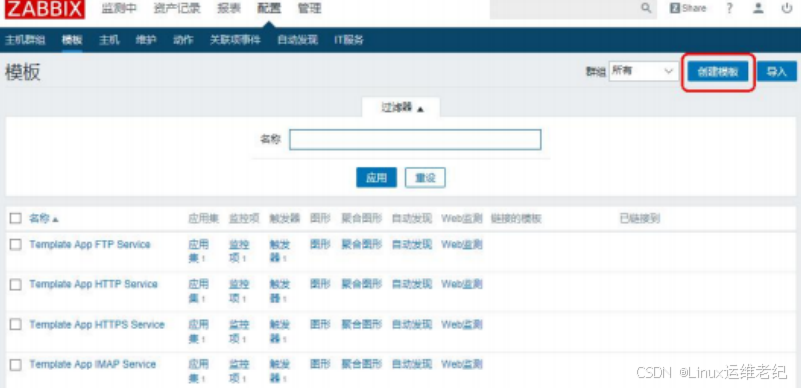This screenshot has height=388, width=801.
Task: Open the 报表 top menu
Action: [229, 9]
